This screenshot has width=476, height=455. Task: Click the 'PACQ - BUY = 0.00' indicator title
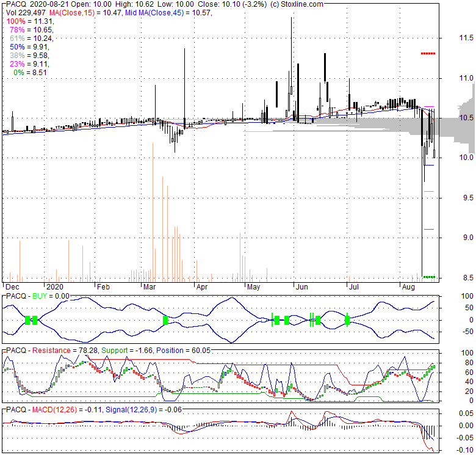pyautogui.click(x=38, y=296)
